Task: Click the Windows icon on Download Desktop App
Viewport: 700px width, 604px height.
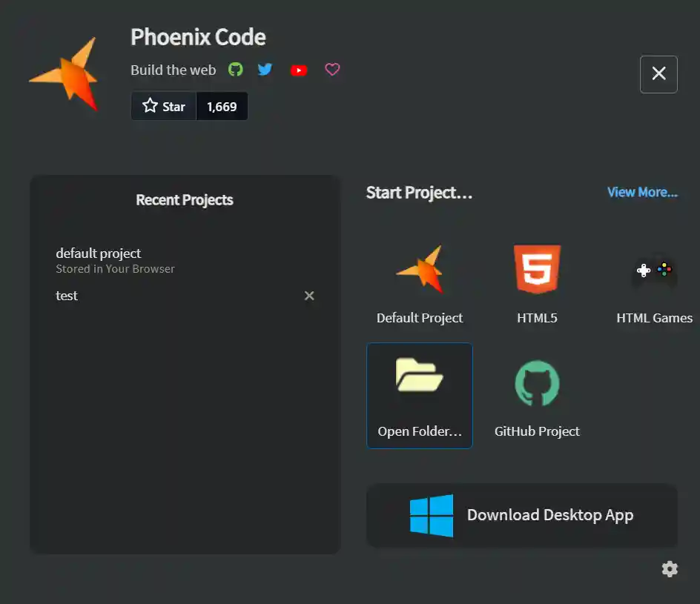Action: (431, 515)
